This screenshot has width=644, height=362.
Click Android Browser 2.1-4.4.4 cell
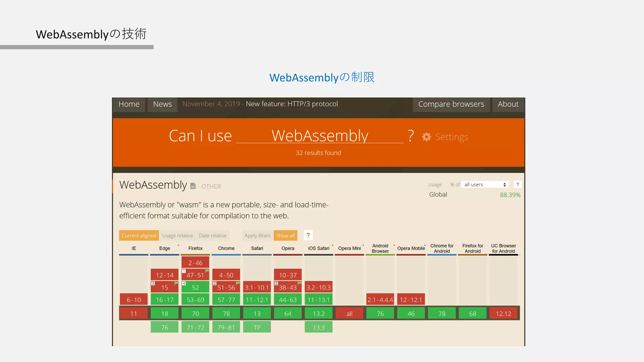380,300
